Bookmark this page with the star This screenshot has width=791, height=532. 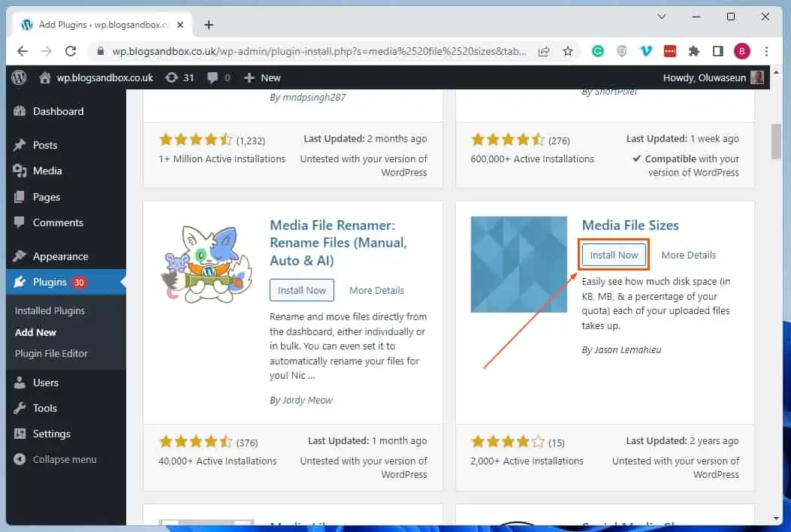pos(568,52)
